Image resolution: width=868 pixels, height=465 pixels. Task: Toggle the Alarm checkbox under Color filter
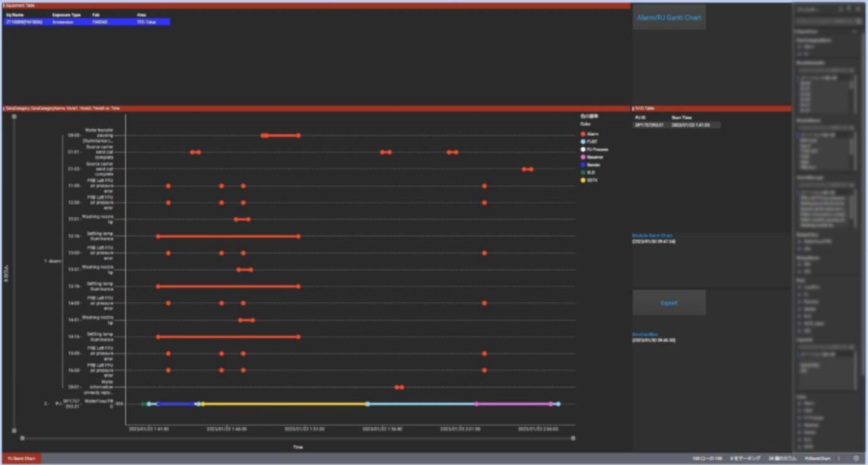[x=799, y=403]
